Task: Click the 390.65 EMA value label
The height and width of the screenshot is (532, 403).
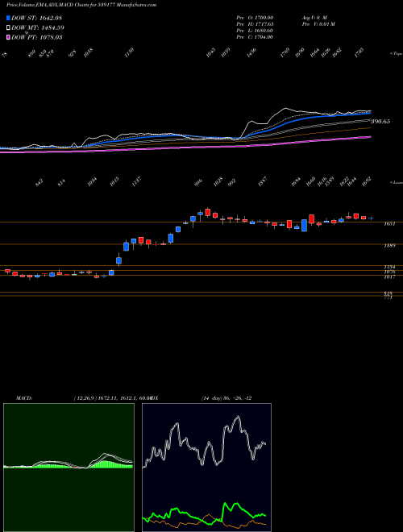Action: coord(380,122)
